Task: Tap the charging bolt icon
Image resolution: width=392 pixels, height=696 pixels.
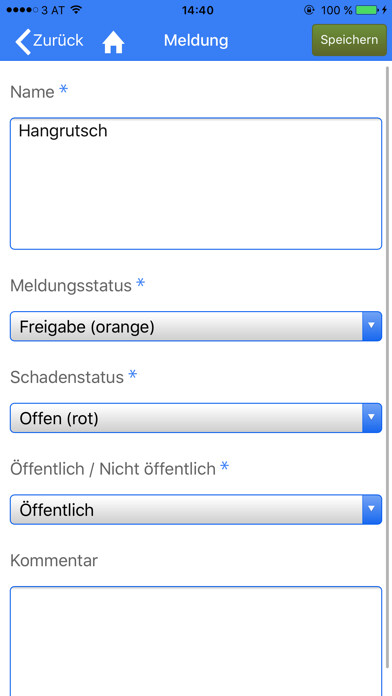Action: pyautogui.click(x=384, y=10)
